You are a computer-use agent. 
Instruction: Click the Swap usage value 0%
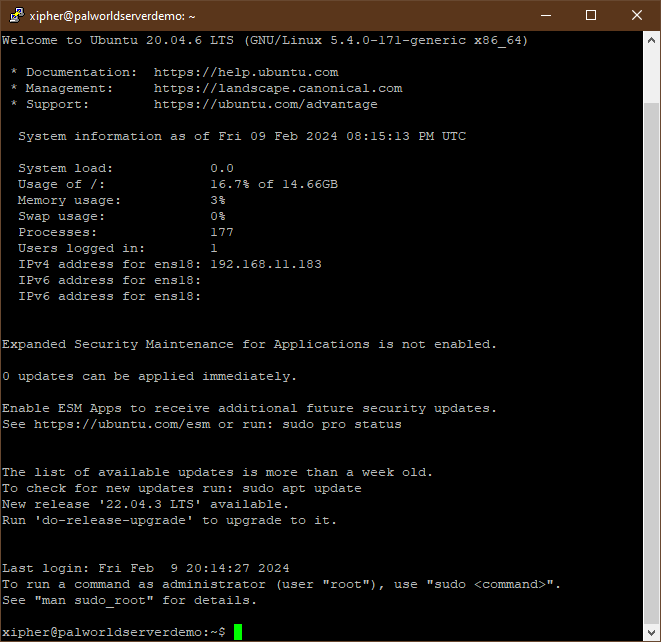click(218, 216)
